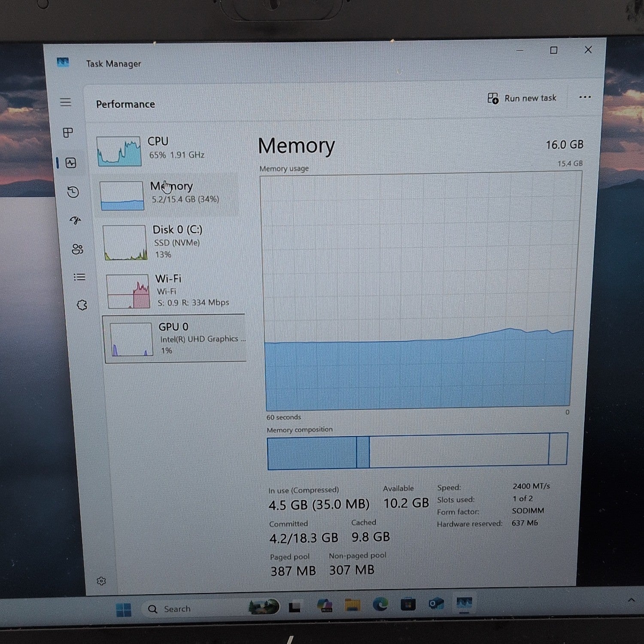Click the Non-paged pool 307 MB value
644x644 pixels.
[x=352, y=570]
